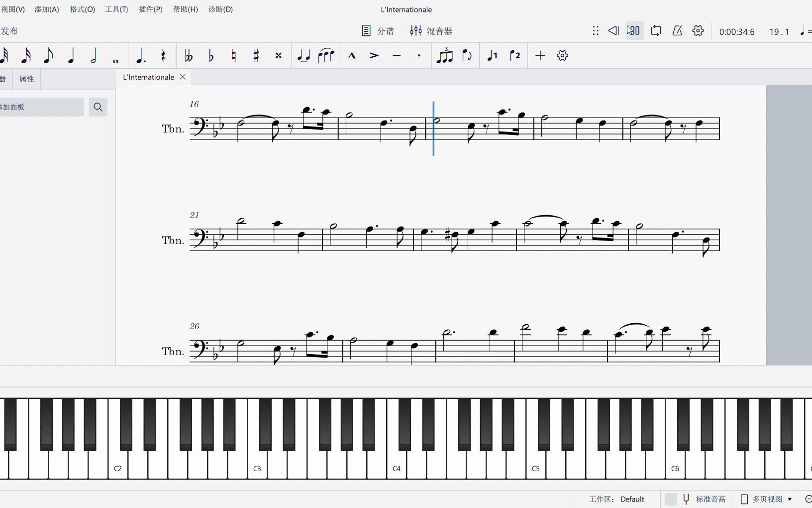
Task: Toggle the metronome
Action: (x=677, y=31)
